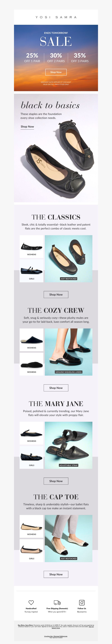Click the heart Handcrafted icon
Viewport: 112px width, 644px height.
(x=31, y=602)
